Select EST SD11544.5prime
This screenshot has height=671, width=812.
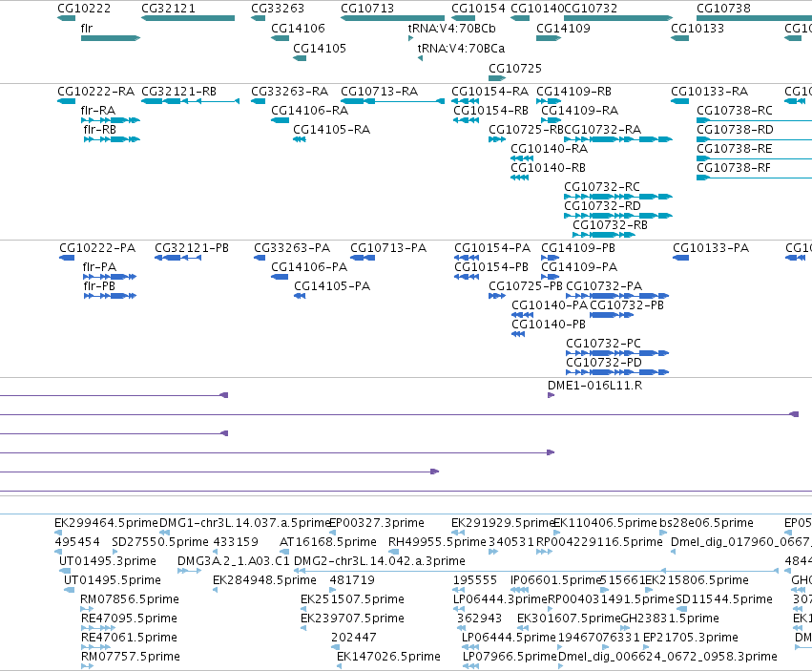pyautogui.click(x=724, y=599)
